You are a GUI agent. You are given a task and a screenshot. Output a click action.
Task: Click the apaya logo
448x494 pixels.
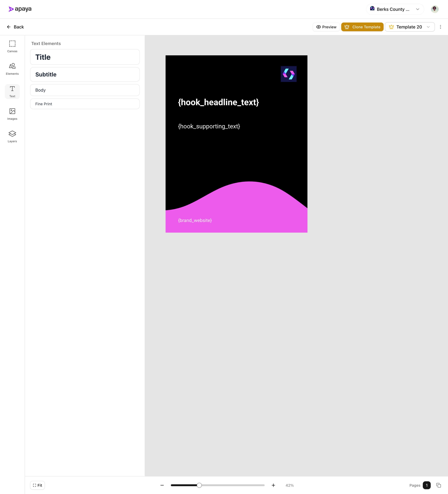point(20,9)
